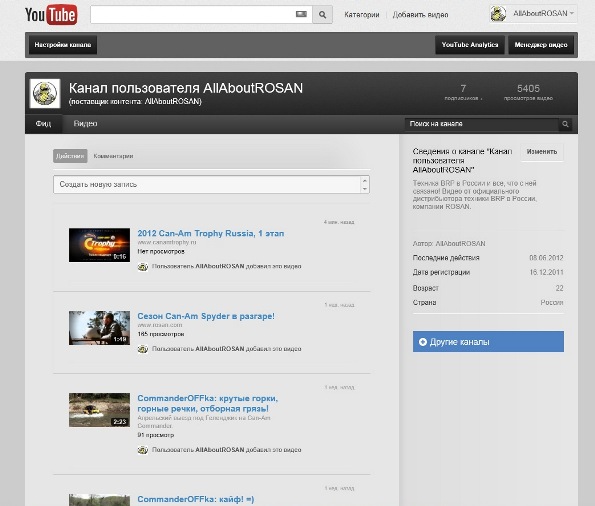Click user avatar under Can-Am Trophy Russia post
The image size is (595, 506).
pos(143,266)
